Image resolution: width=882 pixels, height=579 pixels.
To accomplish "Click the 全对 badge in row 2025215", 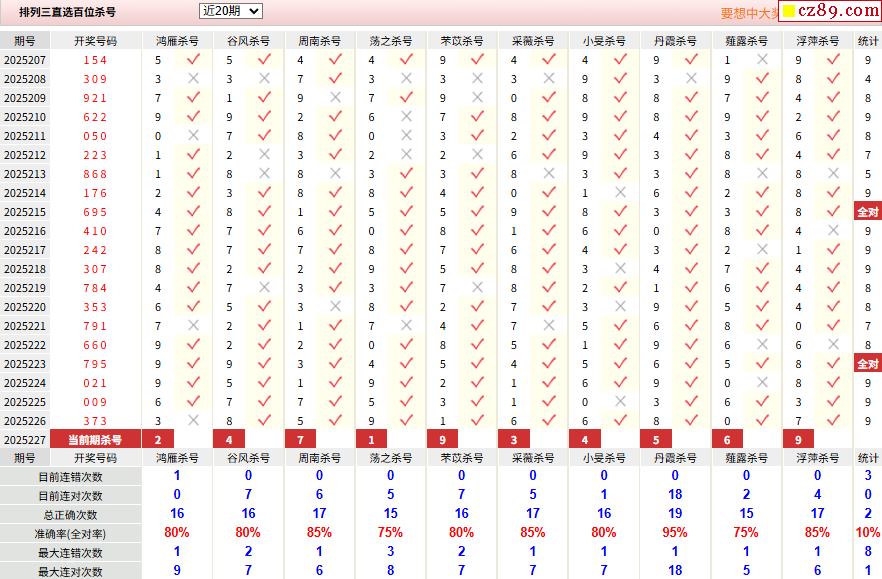I will pos(867,212).
